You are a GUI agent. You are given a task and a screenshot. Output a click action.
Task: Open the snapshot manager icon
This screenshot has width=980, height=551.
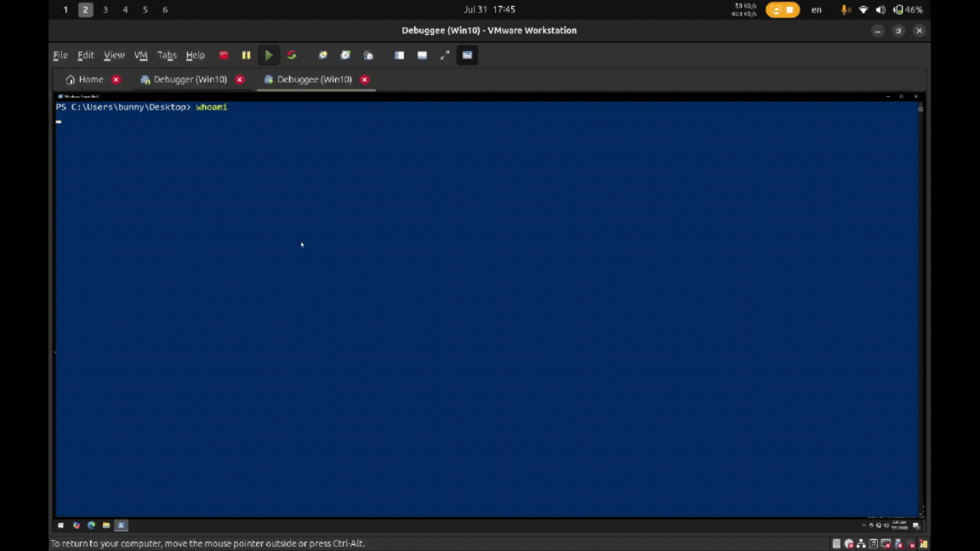pyautogui.click(x=368, y=55)
